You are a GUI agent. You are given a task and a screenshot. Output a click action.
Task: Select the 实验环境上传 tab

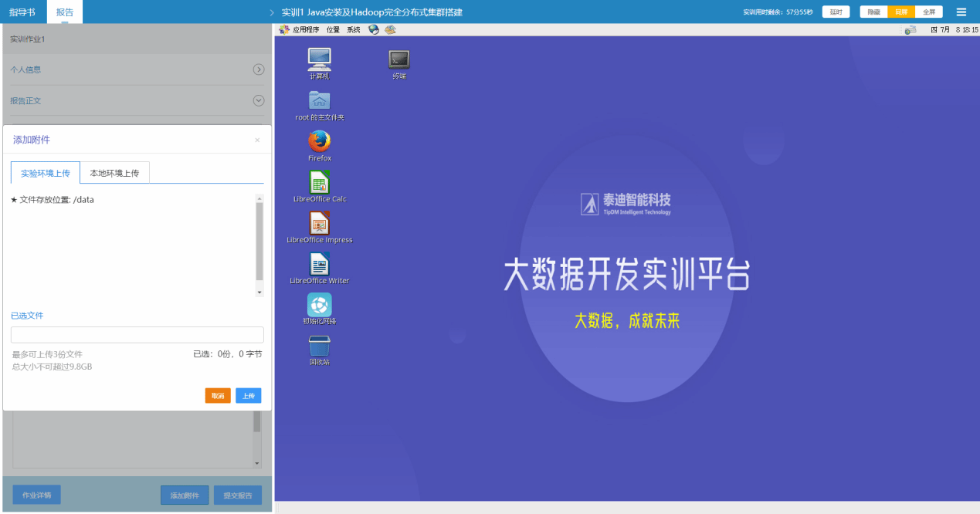pos(46,173)
